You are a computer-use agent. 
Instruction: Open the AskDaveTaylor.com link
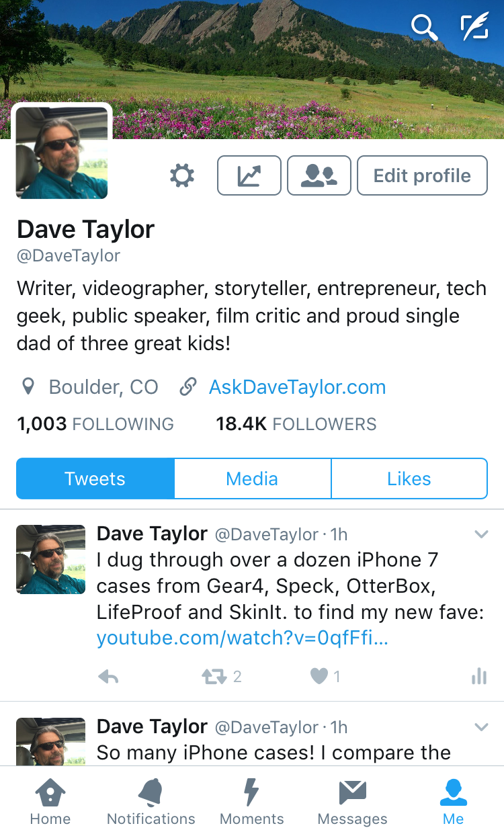298,387
